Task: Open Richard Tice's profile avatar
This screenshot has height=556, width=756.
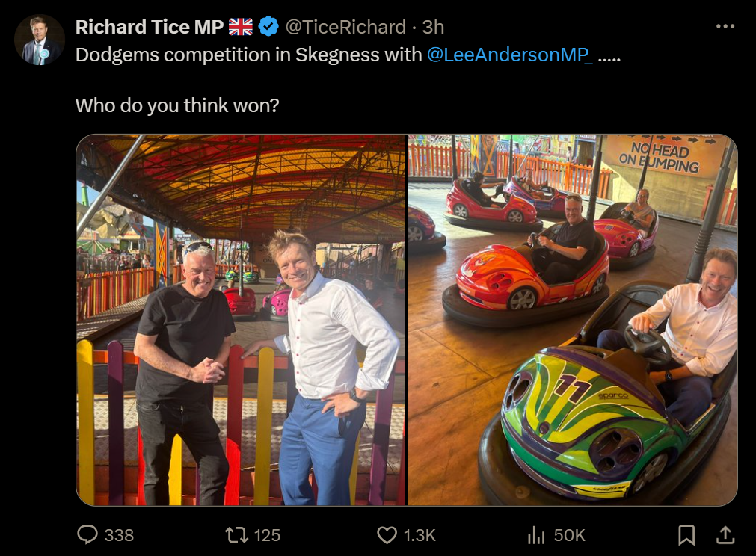Action: (x=40, y=40)
